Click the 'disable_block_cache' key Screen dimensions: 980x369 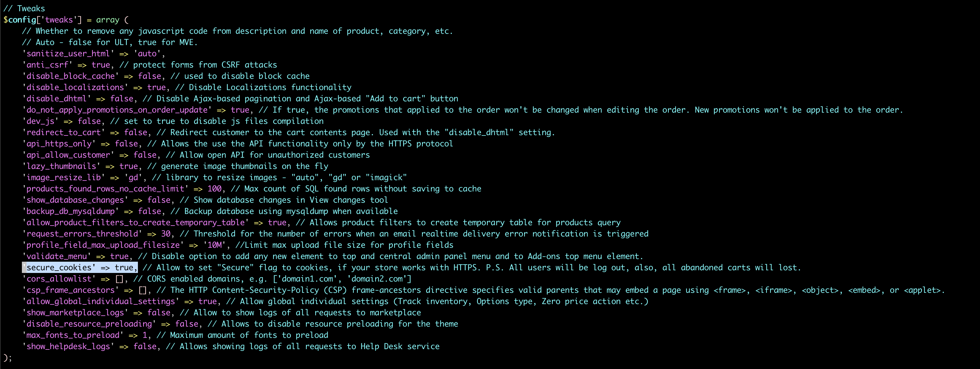point(70,76)
